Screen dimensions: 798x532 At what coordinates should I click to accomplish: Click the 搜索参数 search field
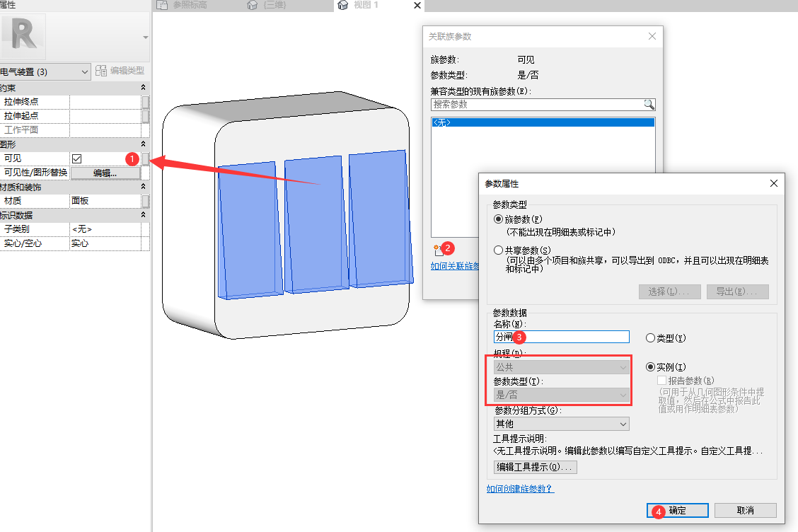538,105
